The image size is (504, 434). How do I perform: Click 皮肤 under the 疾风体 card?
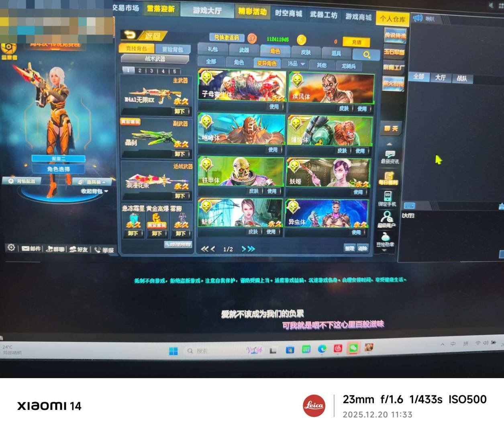344,108
